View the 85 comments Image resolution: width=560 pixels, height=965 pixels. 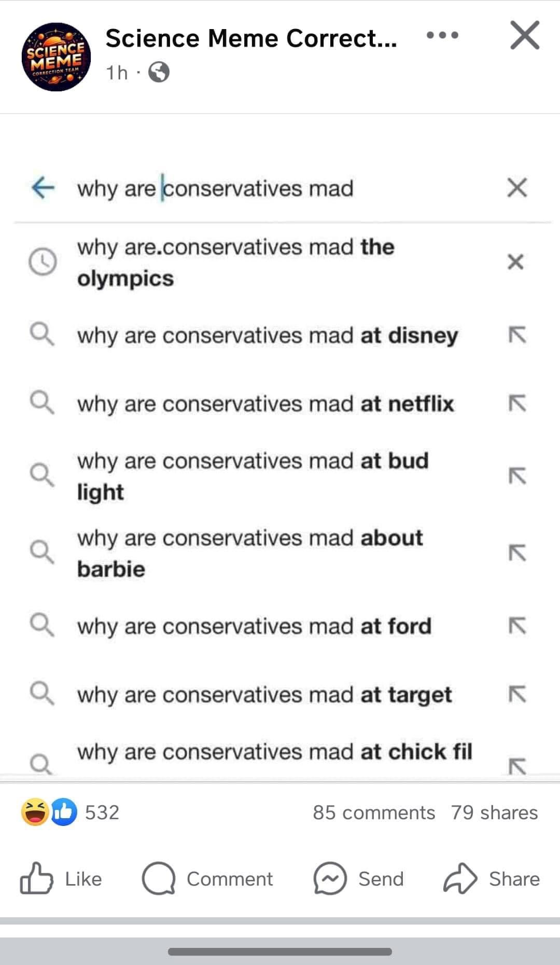[373, 812]
